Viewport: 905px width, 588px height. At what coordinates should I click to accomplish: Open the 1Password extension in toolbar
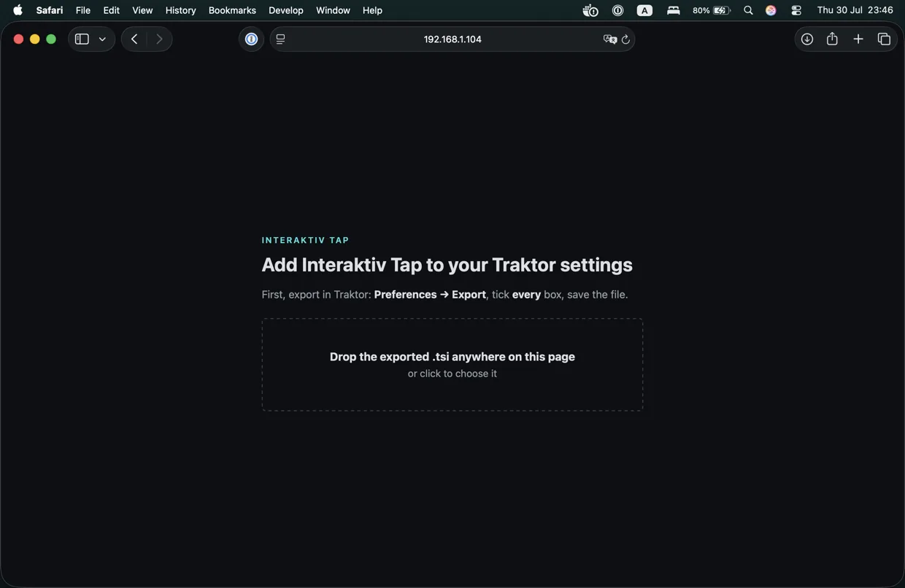251,39
